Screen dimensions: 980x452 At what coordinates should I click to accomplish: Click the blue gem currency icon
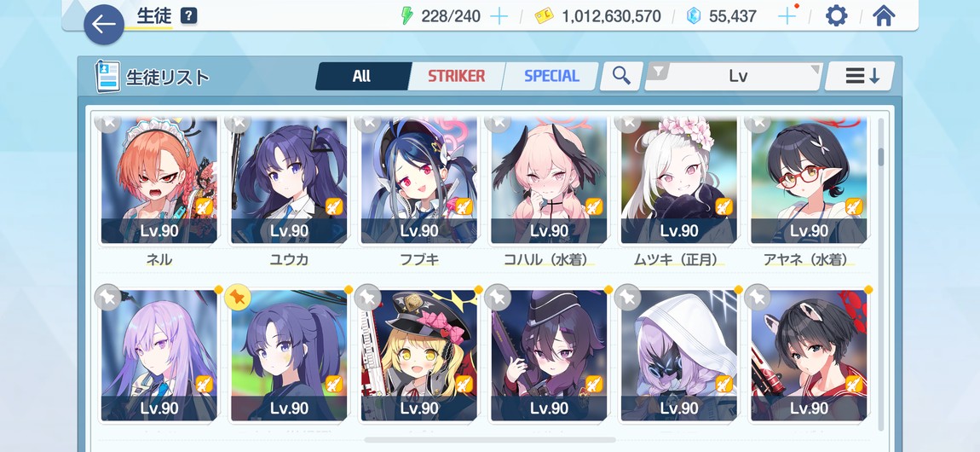tap(694, 16)
